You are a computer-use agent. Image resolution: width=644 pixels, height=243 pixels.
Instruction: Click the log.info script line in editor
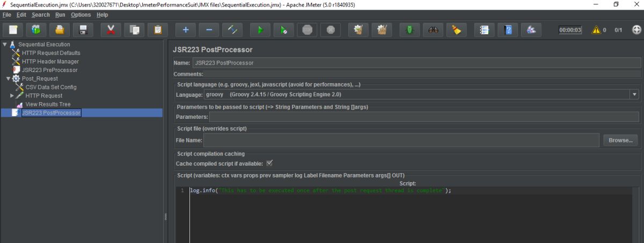(x=320, y=191)
